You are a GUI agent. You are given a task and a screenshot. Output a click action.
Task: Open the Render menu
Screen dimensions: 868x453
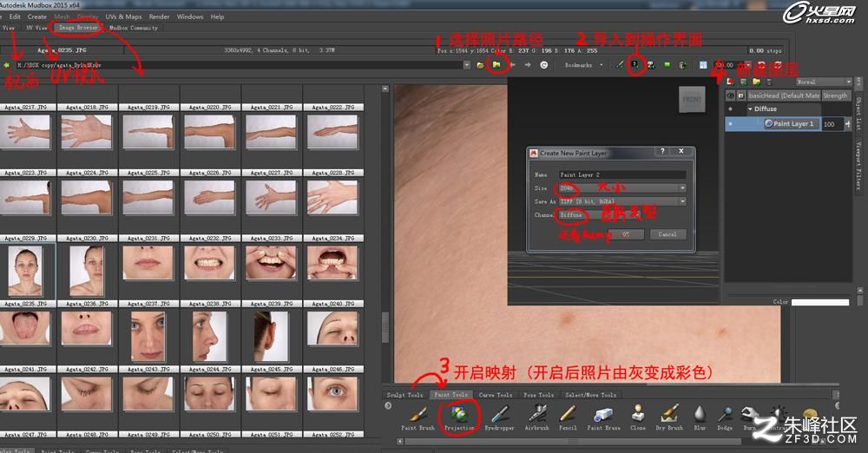click(159, 16)
